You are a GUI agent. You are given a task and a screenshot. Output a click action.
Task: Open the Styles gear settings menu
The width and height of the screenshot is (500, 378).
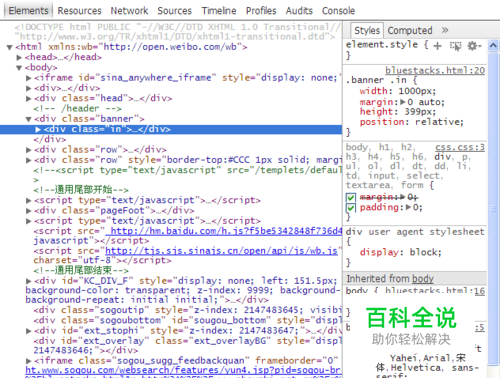474,46
